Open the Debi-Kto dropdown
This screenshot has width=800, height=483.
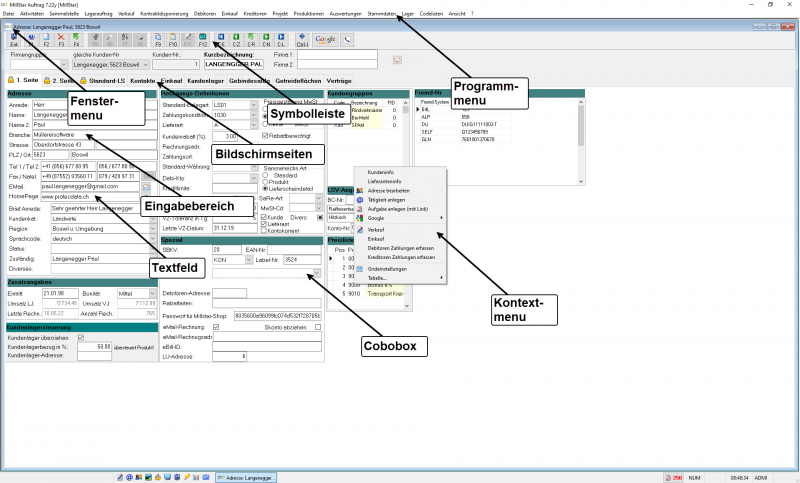coord(254,179)
